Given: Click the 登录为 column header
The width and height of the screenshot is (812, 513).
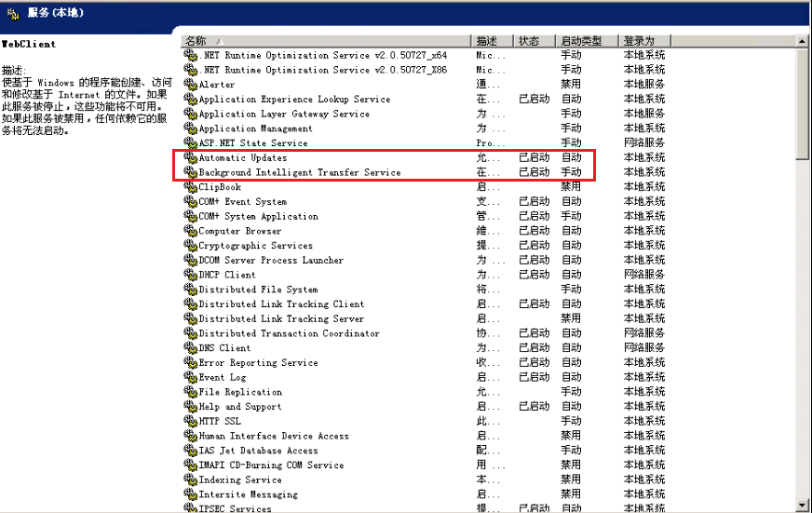Looking at the screenshot, I should click(644, 41).
